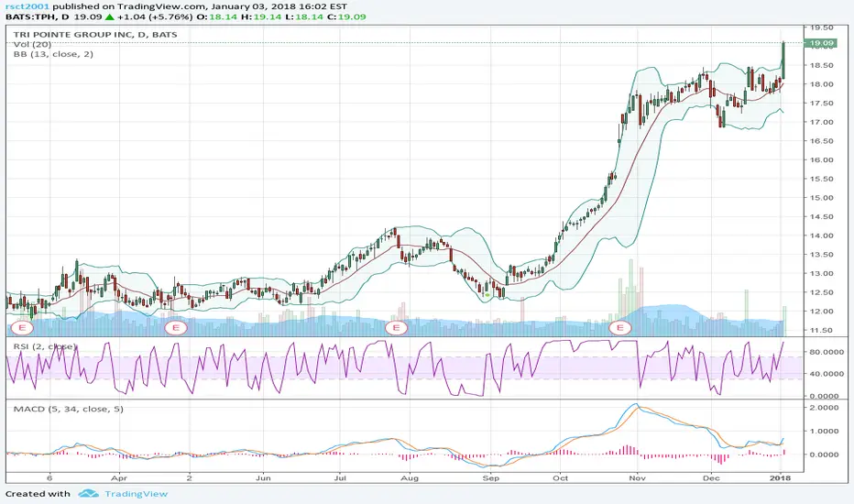Screen dimensions: 854x504
Task: Click the TRI POINTE GROUP INC, D, BATS title
Action: 95,34
